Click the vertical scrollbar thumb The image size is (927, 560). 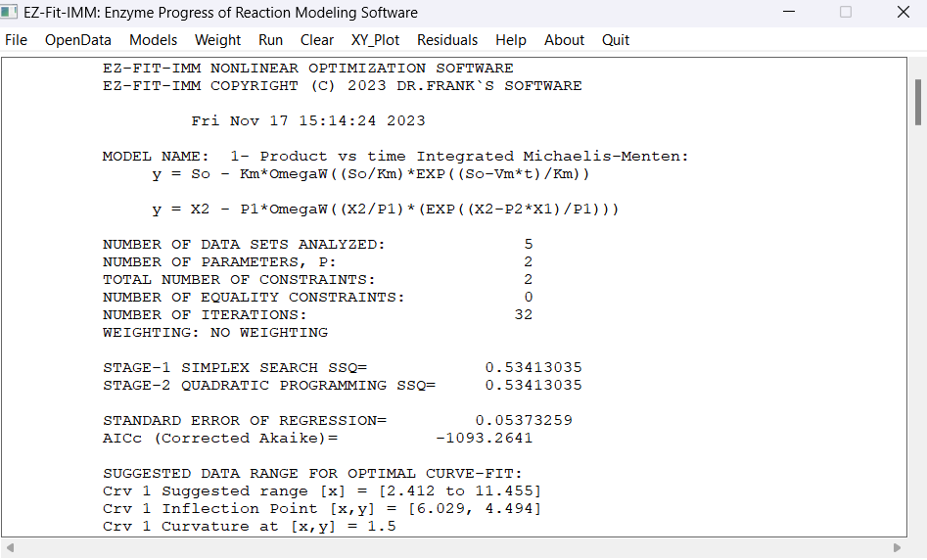click(x=917, y=102)
